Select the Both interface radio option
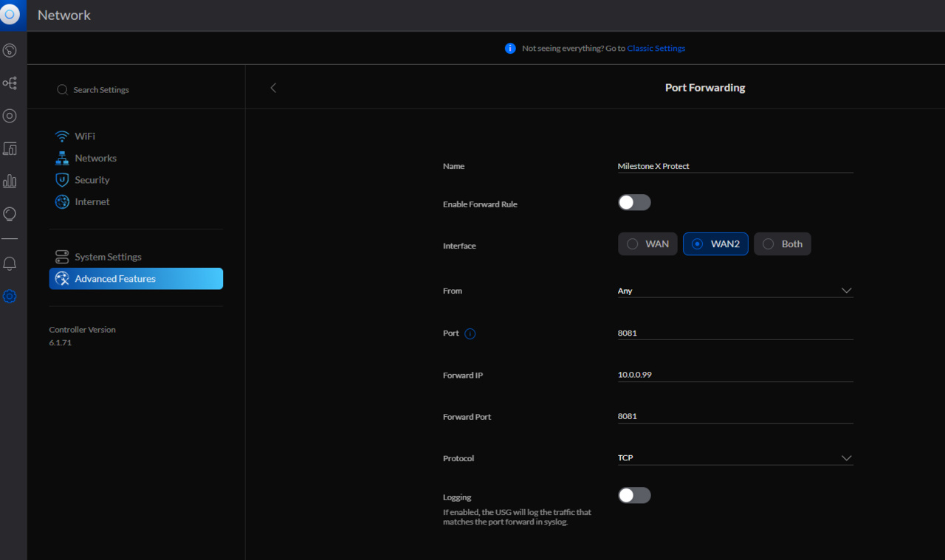 pyautogui.click(x=782, y=244)
